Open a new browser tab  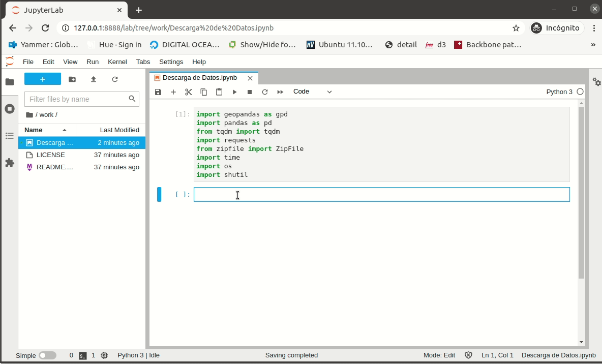click(139, 10)
